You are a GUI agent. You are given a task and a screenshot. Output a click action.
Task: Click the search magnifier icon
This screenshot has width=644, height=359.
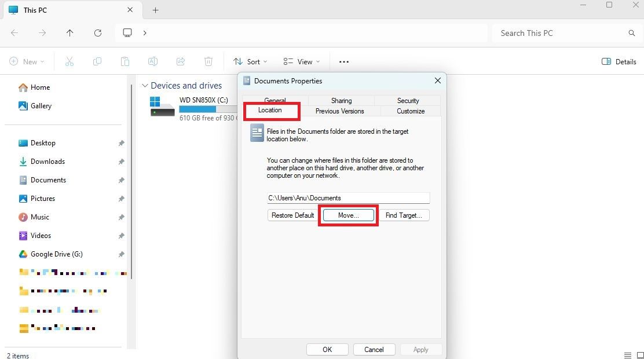632,33
